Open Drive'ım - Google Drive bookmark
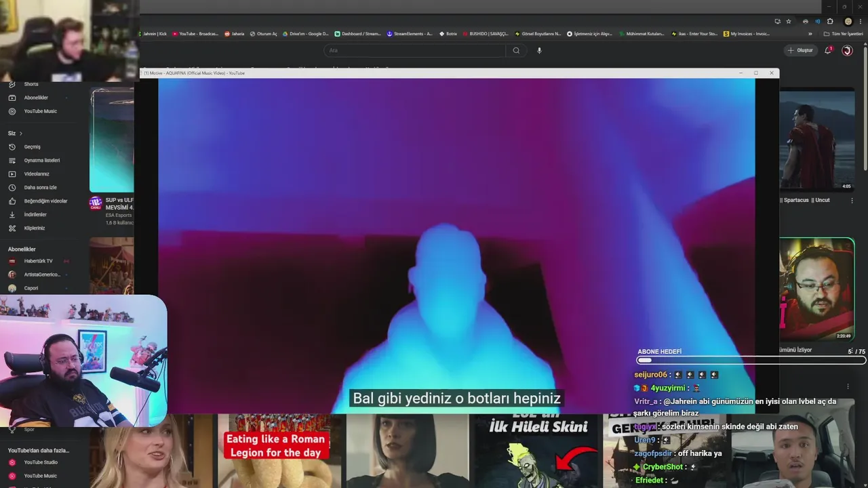868x488 pixels. point(306,33)
